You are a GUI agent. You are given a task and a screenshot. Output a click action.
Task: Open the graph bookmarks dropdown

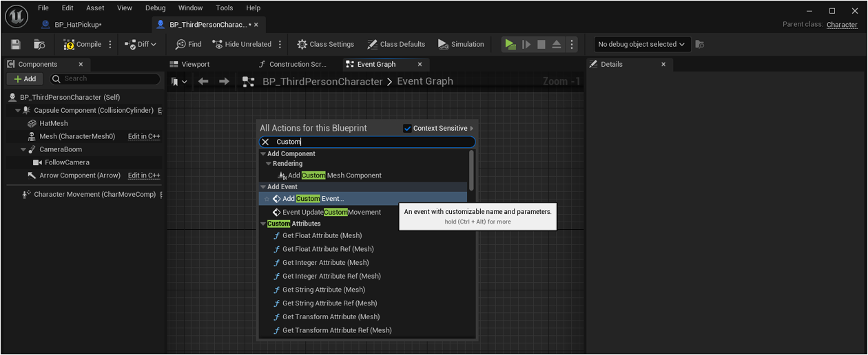coord(179,81)
